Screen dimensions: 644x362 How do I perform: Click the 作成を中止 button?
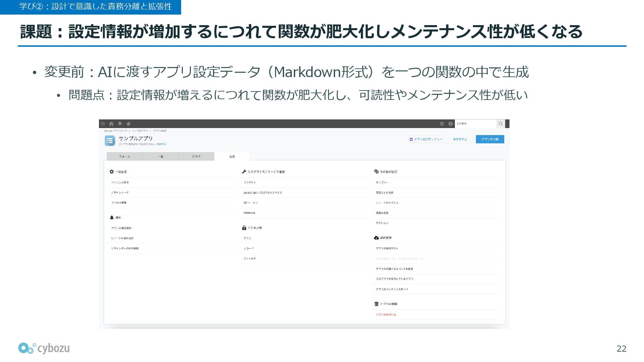pos(460,139)
